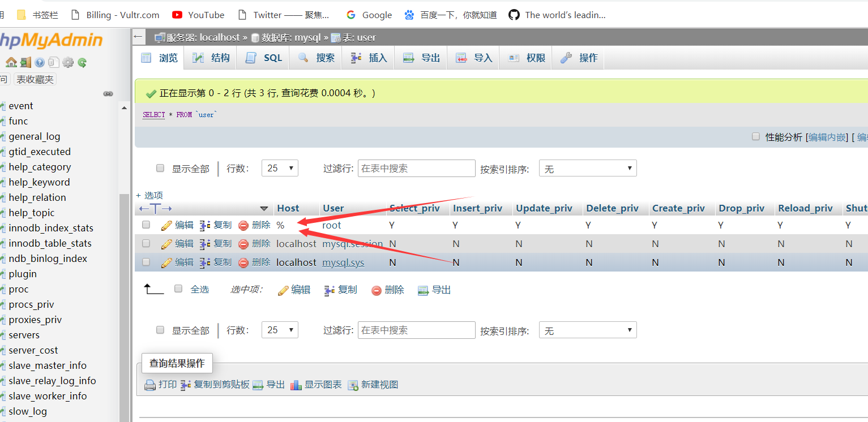Click the 表收藏夹 favorites button
Viewport: 868px width, 422px height.
click(x=35, y=80)
